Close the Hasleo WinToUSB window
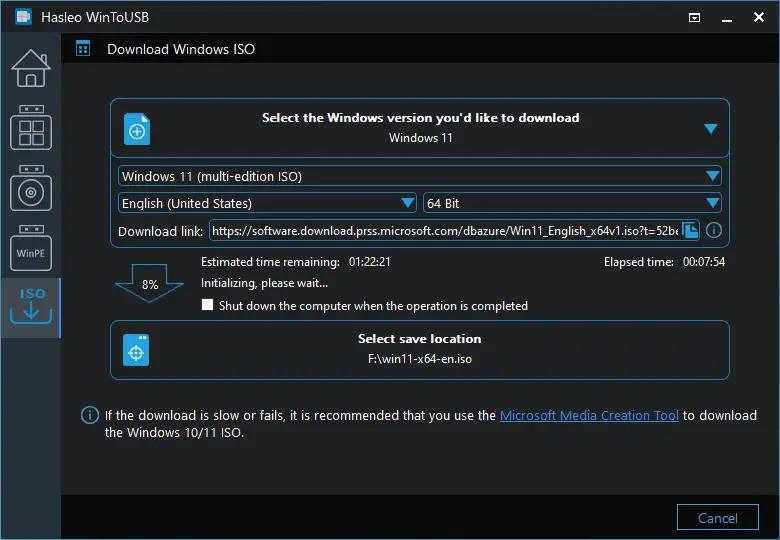Image resolution: width=780 pixels, height=540 pixels. [x=759, y=17]
